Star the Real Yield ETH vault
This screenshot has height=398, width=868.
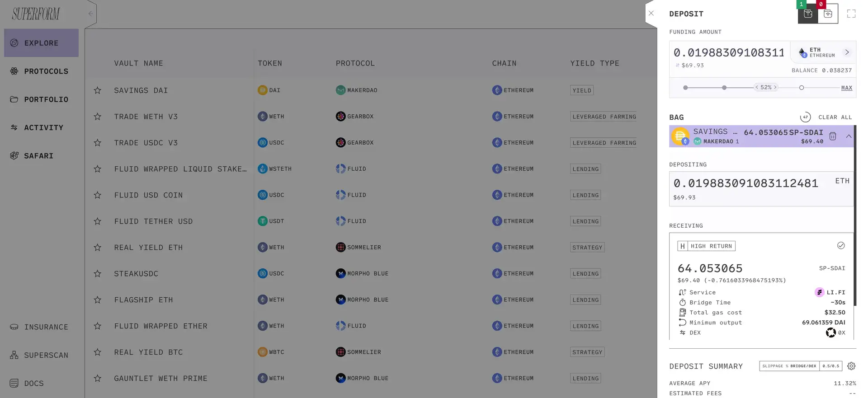tap(98, 248)
